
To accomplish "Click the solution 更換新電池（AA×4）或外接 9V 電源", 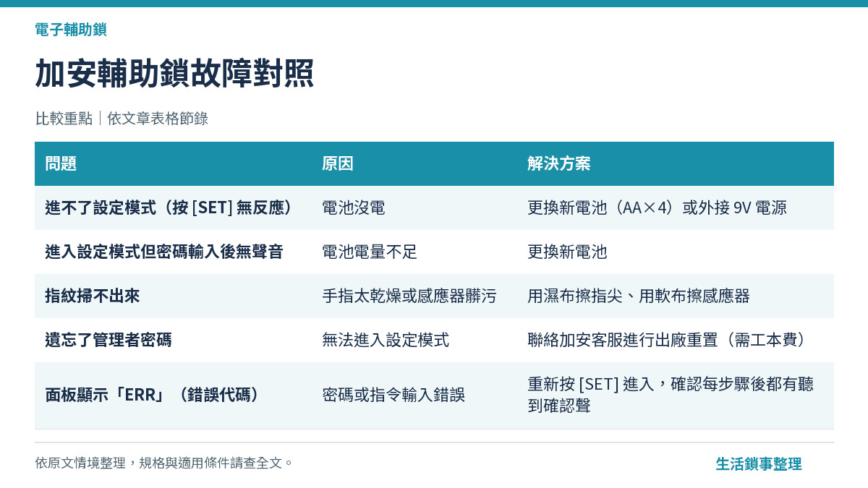I will [x=657, y=208].
